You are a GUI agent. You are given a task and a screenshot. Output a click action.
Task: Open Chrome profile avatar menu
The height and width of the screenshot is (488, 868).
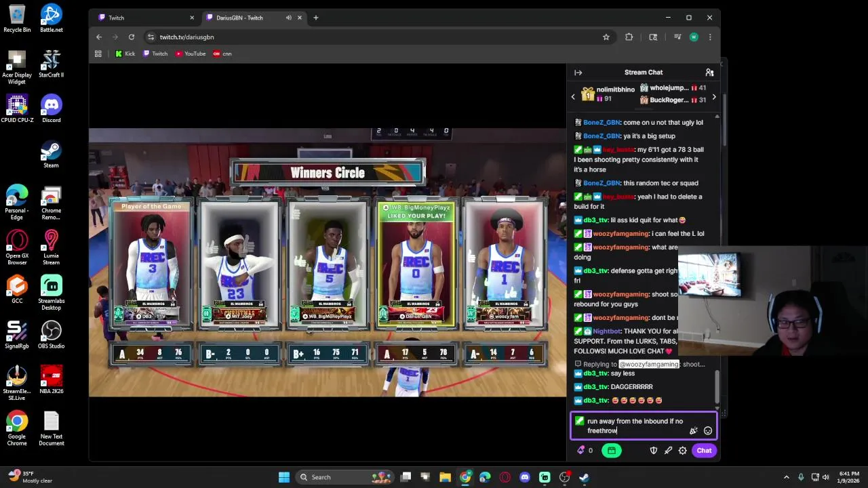pyautogui.click(x=693, y=37)
